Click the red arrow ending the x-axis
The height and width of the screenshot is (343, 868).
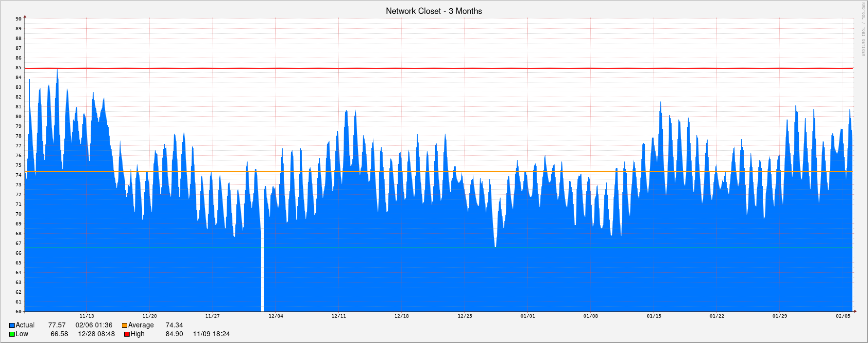pos(854,311)
